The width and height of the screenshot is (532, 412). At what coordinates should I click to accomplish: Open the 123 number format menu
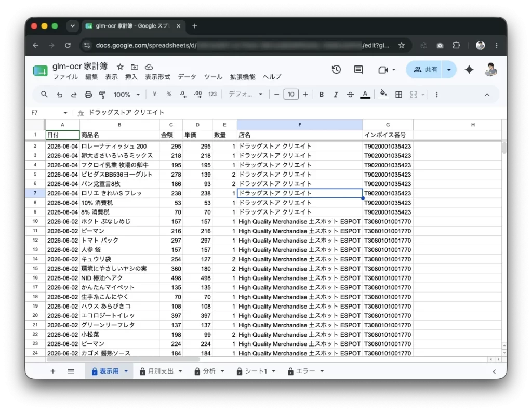(212, 95)
